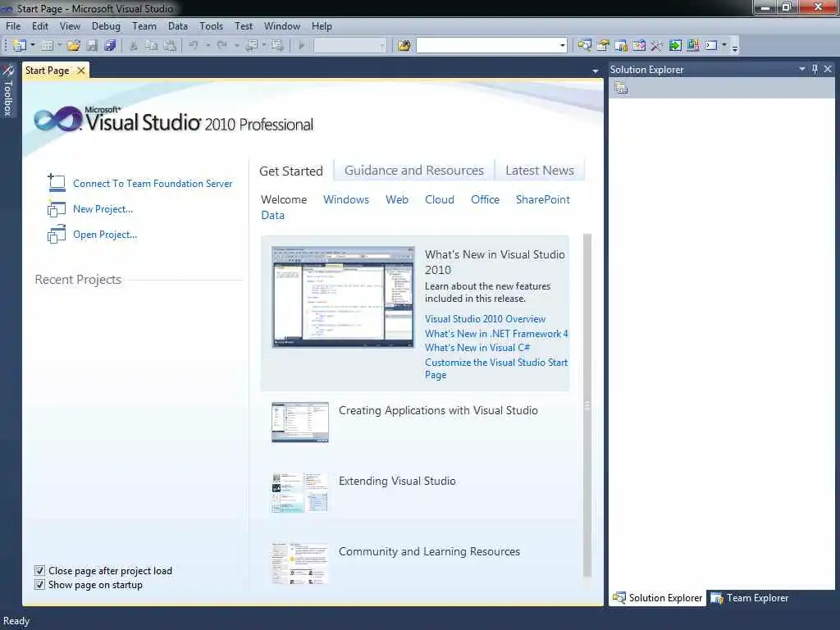
Task: Click the Auto Hide pin on Solution Explorer
Action: click(x=815, y=69)
